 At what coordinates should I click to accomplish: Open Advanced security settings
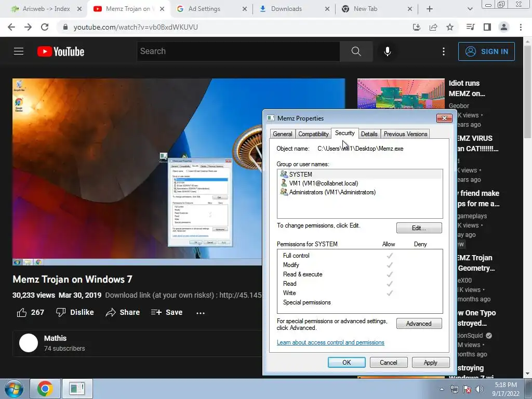pos(419,324)
